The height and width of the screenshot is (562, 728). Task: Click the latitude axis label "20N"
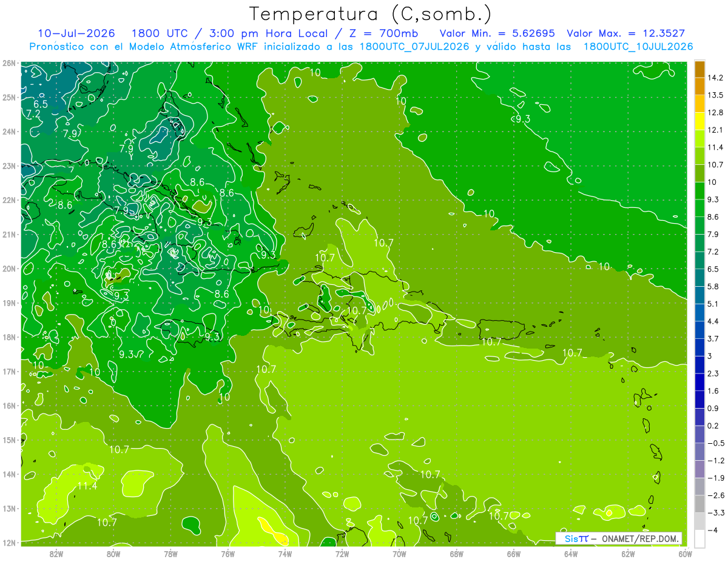pyautogui.click(x=8, y=269)
